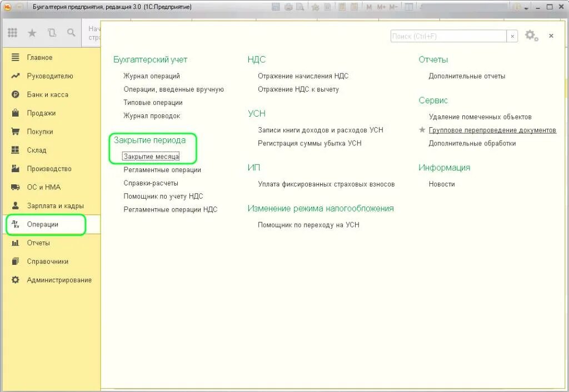Screen dimensions: 569x392
Task: Open the sections menu grid icon
Action: tap(12, 33)
